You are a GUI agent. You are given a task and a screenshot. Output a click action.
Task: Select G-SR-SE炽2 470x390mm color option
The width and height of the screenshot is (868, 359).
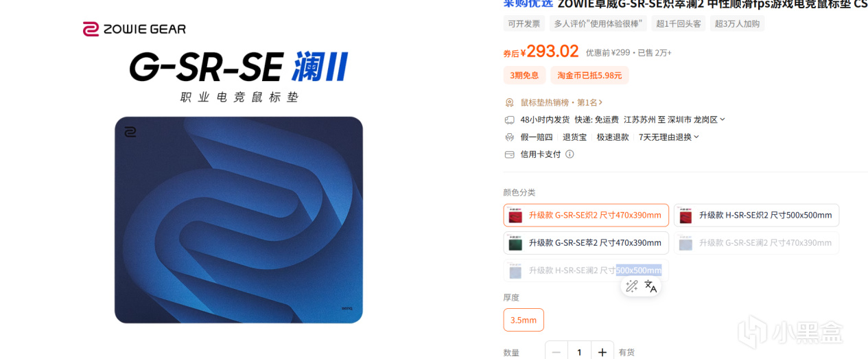pyautogui.click(x=586, y=215)
